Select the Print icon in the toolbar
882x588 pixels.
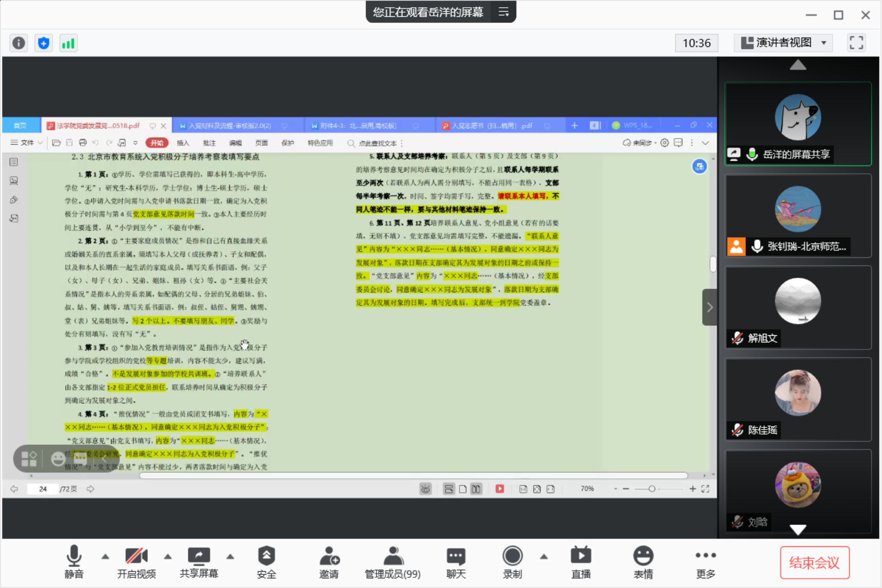point(83,143)
